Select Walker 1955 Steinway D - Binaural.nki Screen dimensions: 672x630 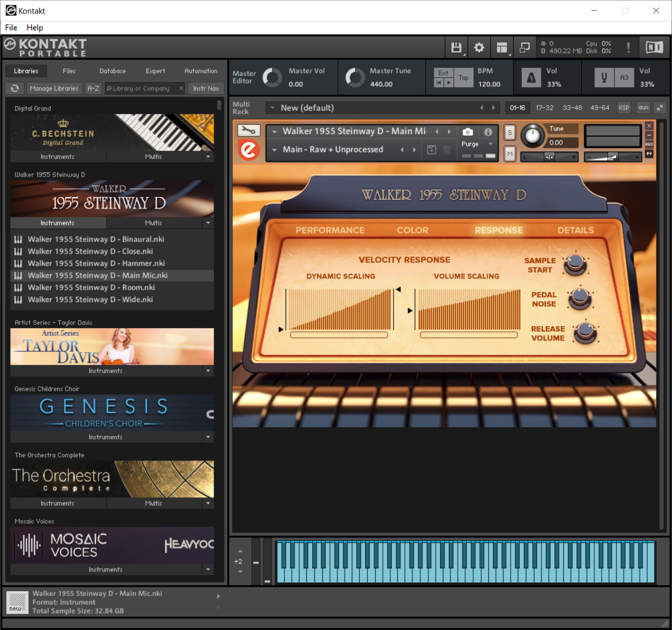96,239
